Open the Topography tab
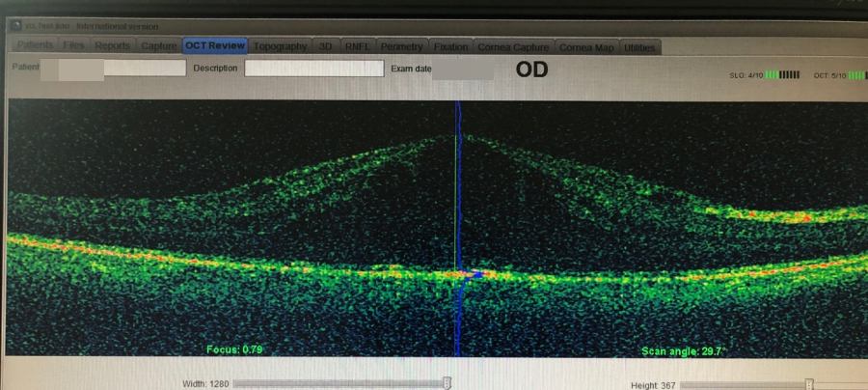Viewport: 868px width, 390px height. 280,45
